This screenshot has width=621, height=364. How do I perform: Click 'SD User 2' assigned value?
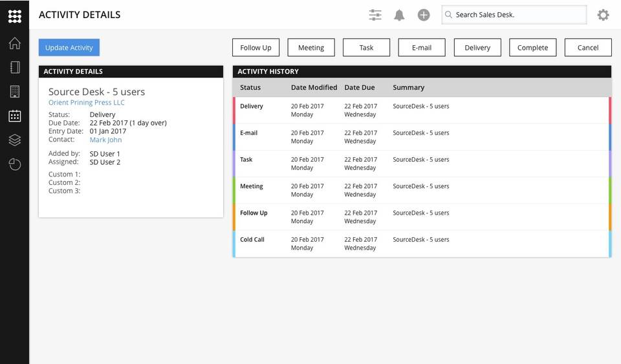[x=105, y=162]
